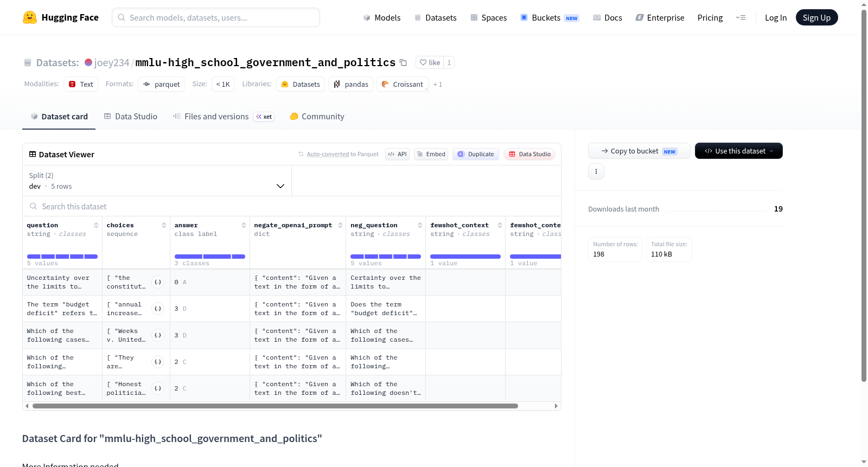Click the question column value distribution bar
The width and height of the screenshot is (868, 467).
pyautogui.click(x=62, y=257)
